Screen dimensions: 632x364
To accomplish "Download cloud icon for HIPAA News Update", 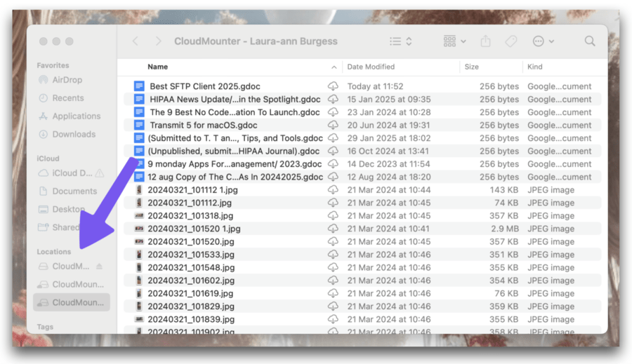I will (x=333, y=99).
